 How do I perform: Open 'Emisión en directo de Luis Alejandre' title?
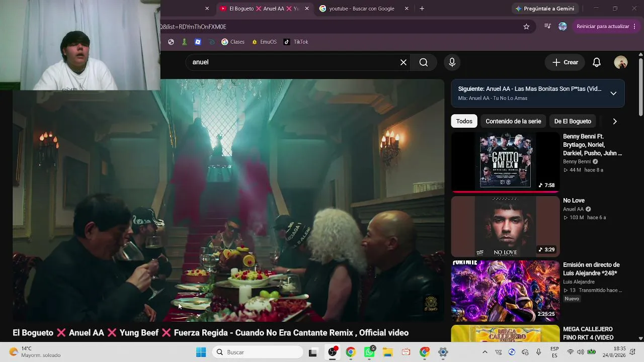(x=591, y=269)
